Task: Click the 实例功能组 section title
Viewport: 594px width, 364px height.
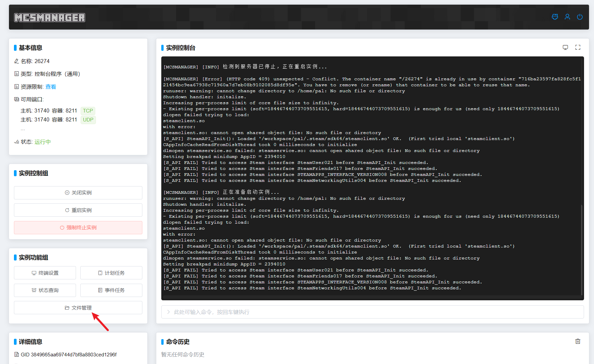Action: (33, 257)
